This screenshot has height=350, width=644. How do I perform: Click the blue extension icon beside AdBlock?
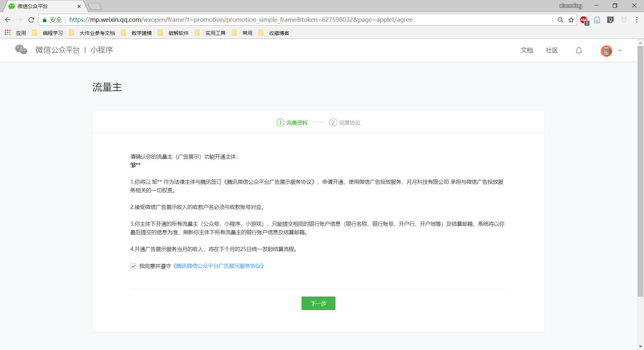point(597,20)
